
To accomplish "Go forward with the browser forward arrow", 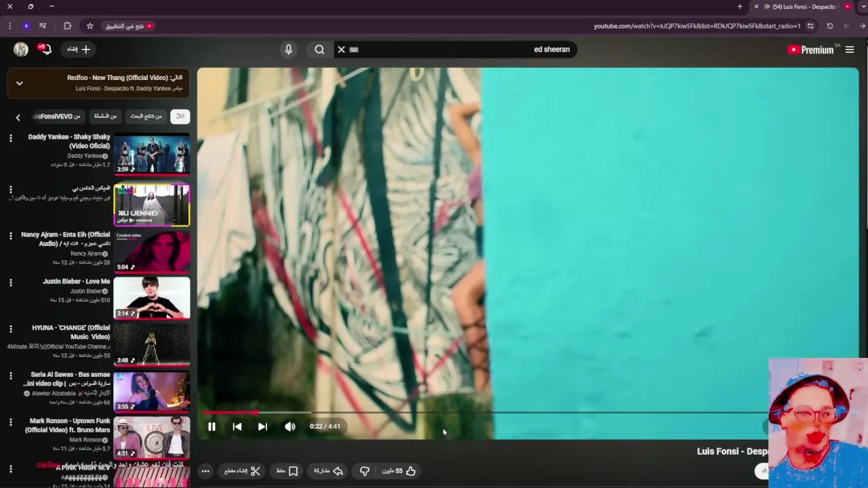I will point(846,26).
